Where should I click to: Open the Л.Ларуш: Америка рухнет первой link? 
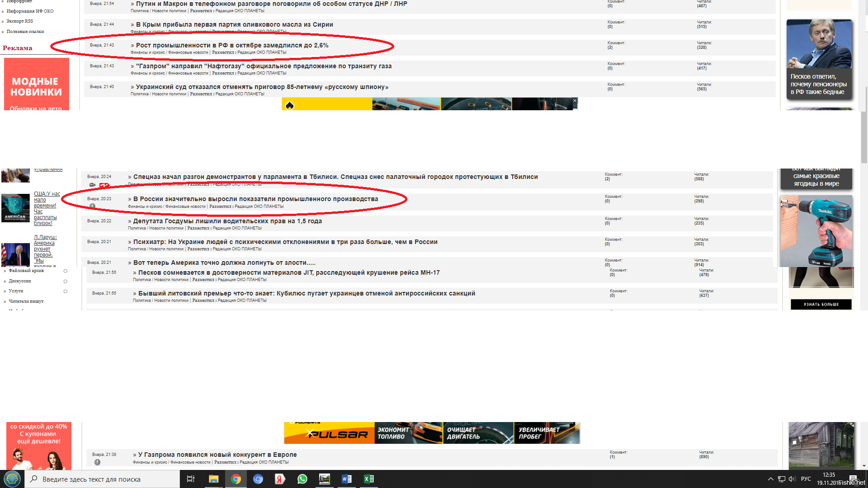(45, 252)
